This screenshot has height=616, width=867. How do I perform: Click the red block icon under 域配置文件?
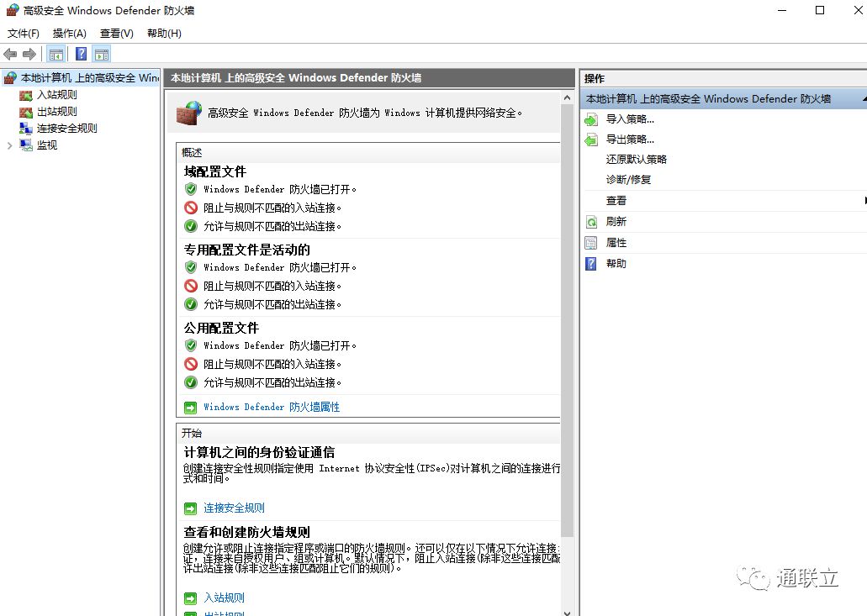[191, 208]
